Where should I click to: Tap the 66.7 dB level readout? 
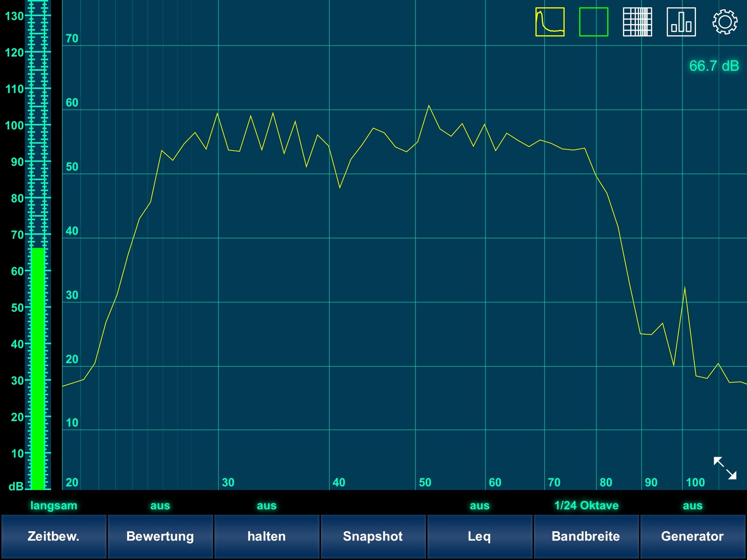tap(714, 66)
